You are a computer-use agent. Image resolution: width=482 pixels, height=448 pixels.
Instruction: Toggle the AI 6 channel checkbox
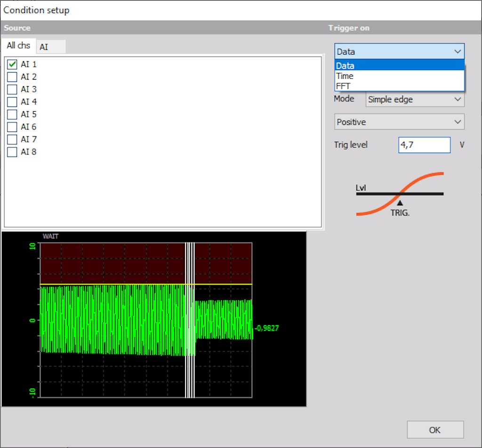coord(12,127)
